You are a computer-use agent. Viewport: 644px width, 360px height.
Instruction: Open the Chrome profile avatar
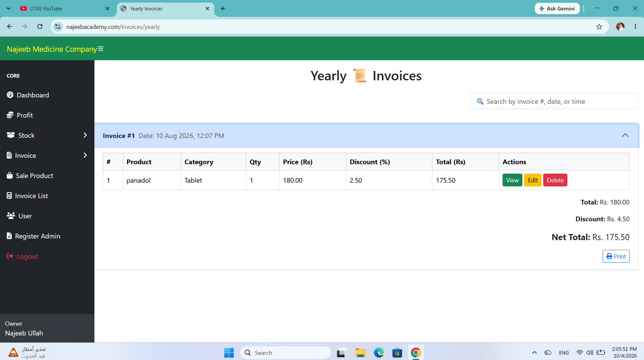[x=620, y=27]
